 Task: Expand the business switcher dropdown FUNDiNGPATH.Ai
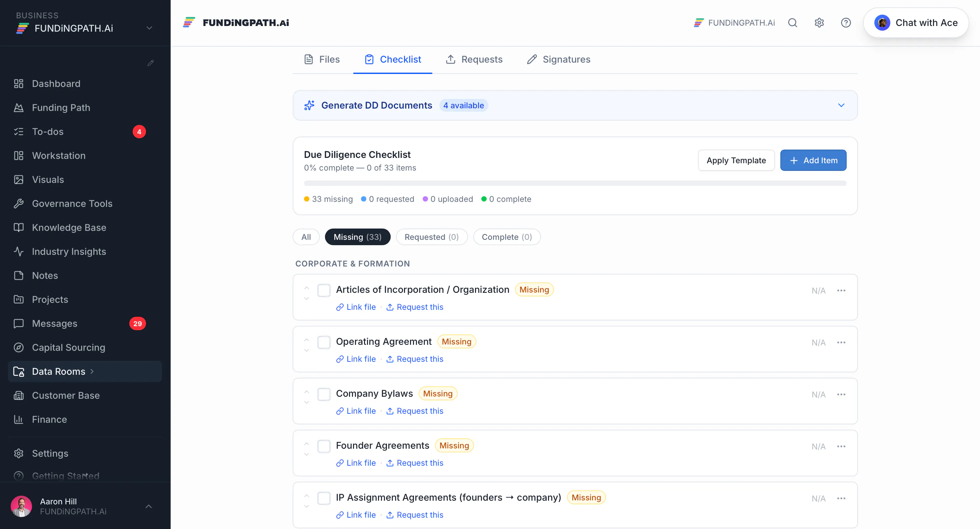click(149, 28)
